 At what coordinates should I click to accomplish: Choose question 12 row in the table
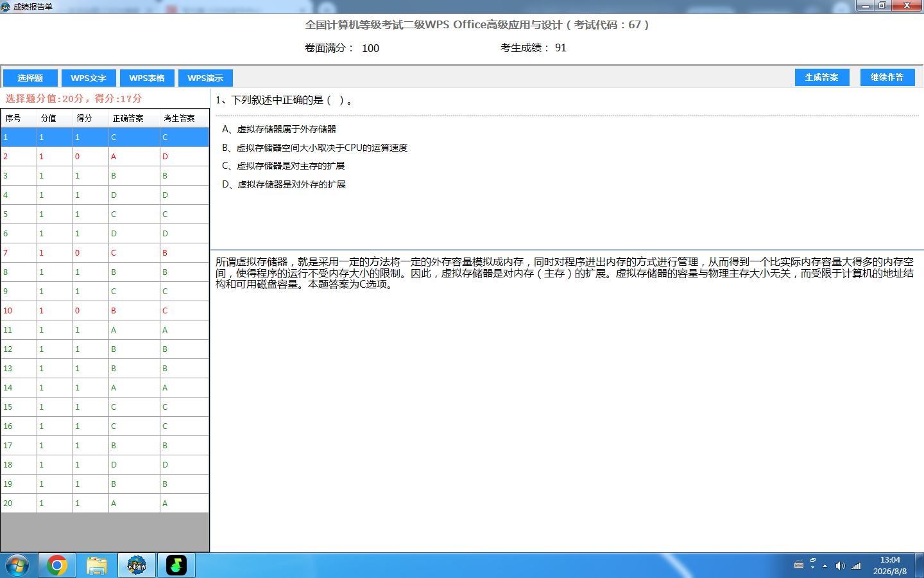click(x=105, y=349)
